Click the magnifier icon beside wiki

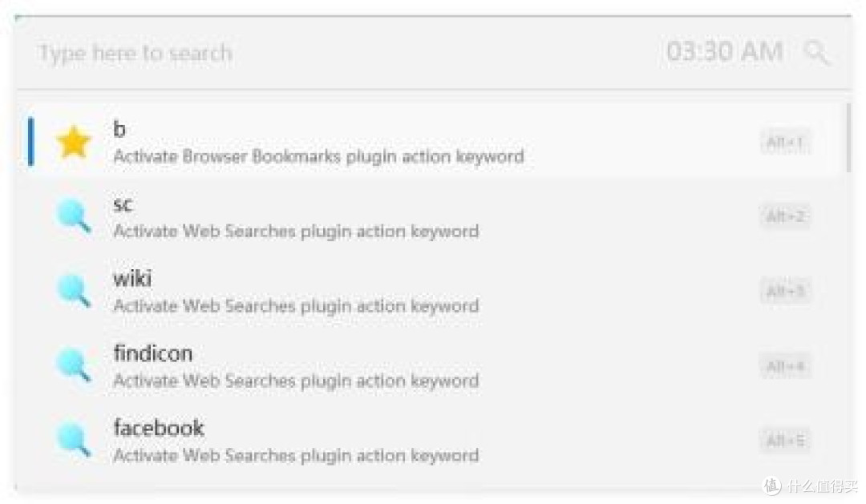[74, 291]
